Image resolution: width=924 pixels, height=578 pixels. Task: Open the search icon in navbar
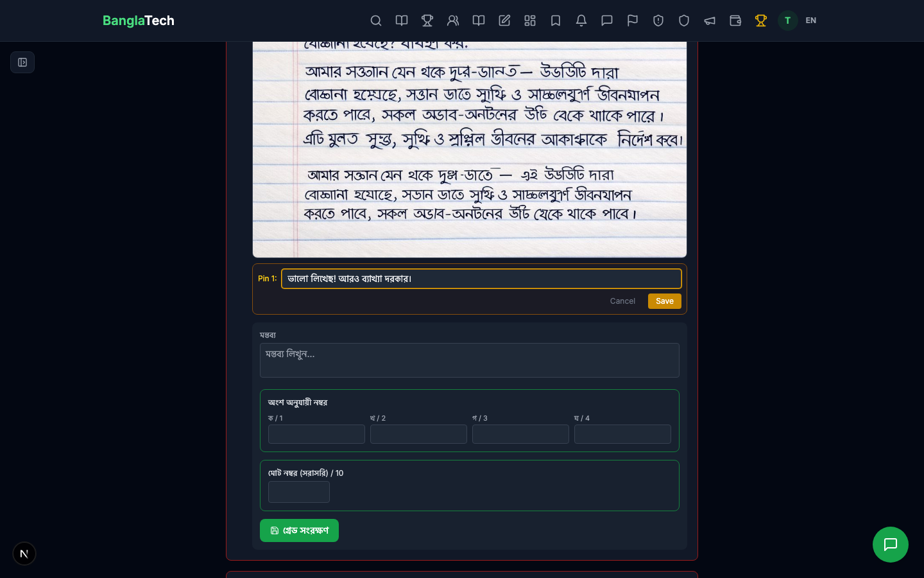point(376,21)
